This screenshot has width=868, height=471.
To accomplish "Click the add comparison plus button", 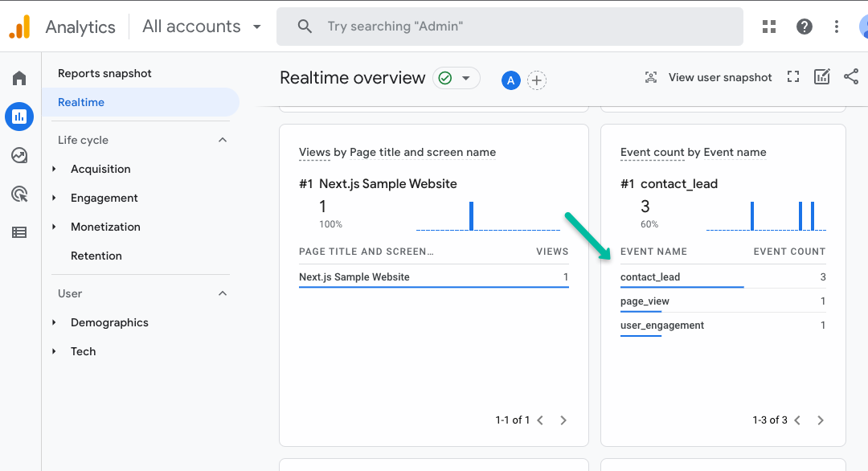I will [537, 80].
